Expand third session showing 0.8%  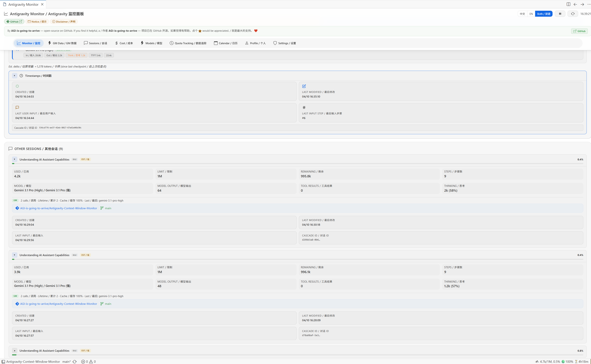point(15,351)
